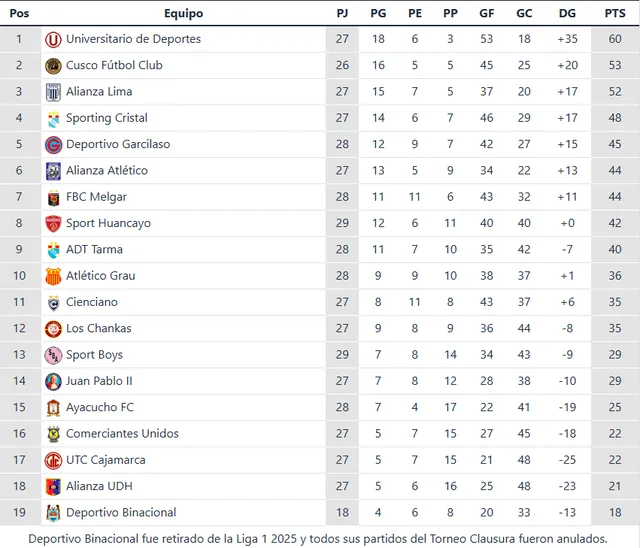Screen dimensions: 640x548
Task: Sort by the DG column header
Action: pos(567,13)
